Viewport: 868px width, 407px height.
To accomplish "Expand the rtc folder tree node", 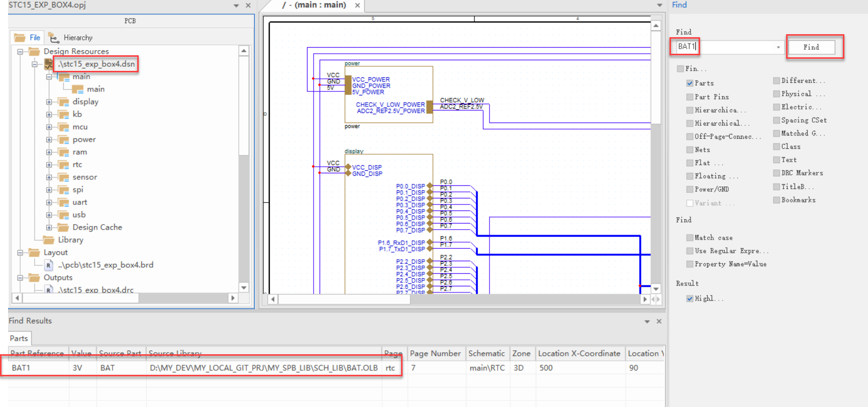I will (x=49, y=165).
